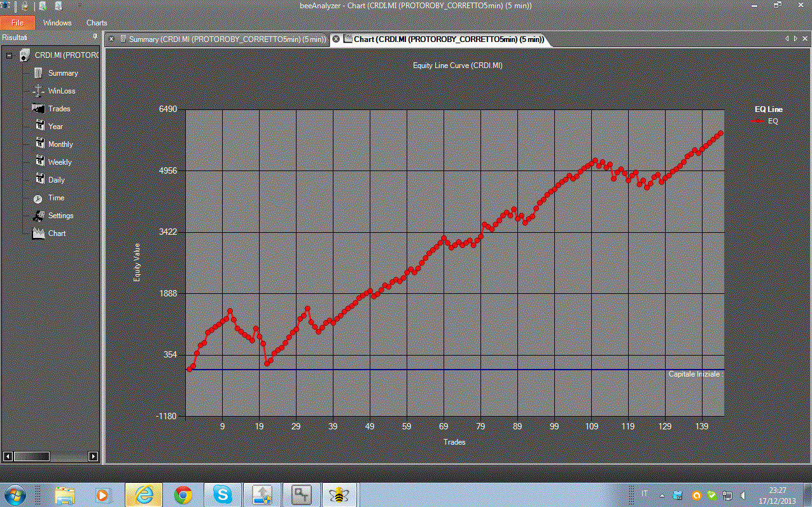This screenshot has height=507, width=812.
Task: Open the Settings icon in Risultati tree
Action: pos(38,216)
